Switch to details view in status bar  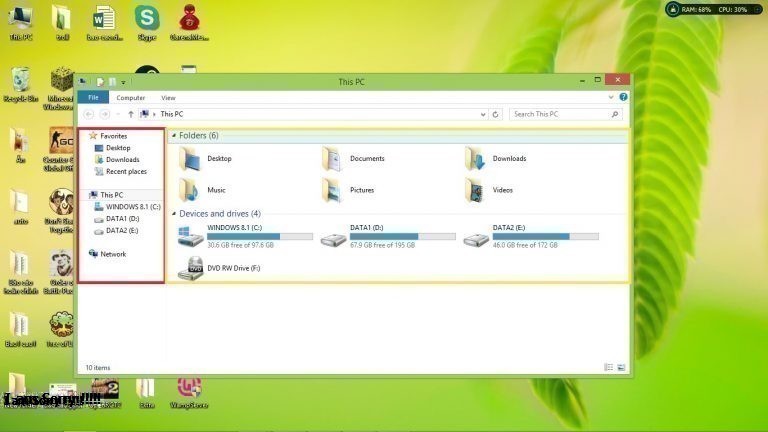click(x=608, y=367)
